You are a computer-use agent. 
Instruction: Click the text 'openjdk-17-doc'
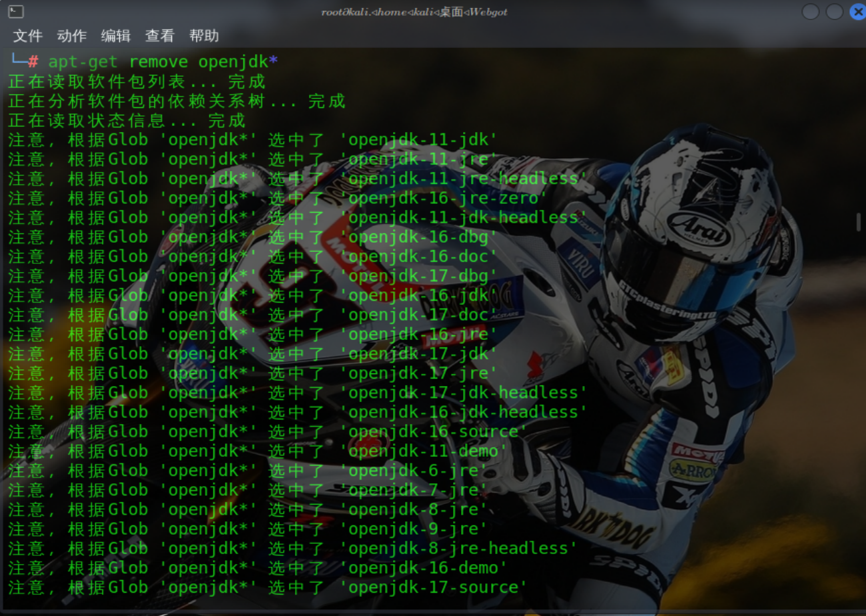click(x=418, y=314)
